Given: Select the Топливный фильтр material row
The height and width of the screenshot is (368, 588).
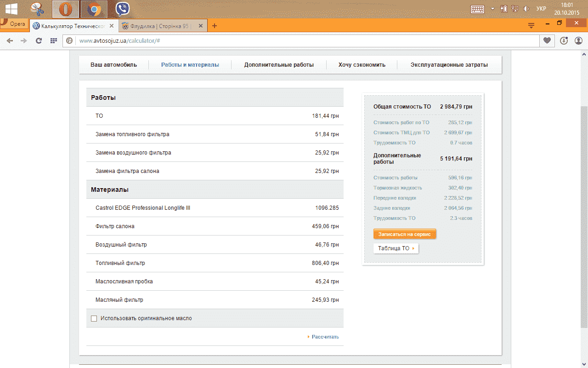Looking at the screenshot, I should (x=215, y=263).
